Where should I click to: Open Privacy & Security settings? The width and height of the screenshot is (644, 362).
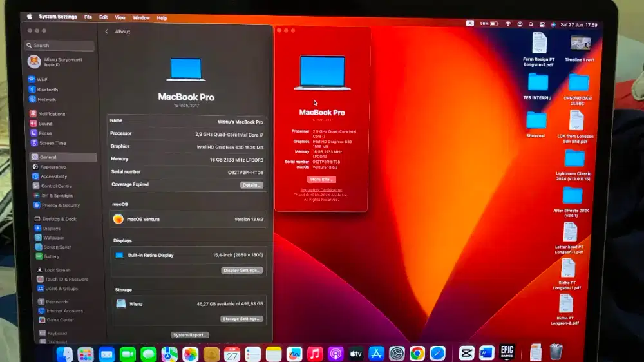click(x=57, y=205)
